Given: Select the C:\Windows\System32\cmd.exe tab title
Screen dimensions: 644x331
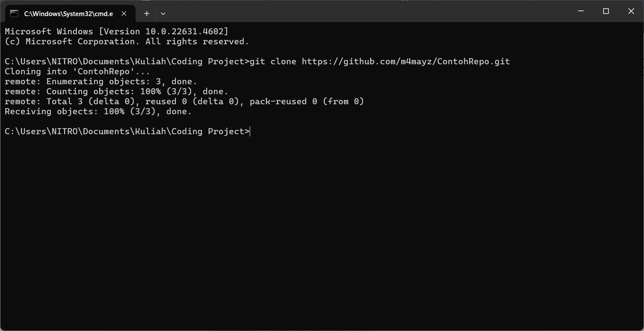Looking at the screenshot, I should pos(69,13).
